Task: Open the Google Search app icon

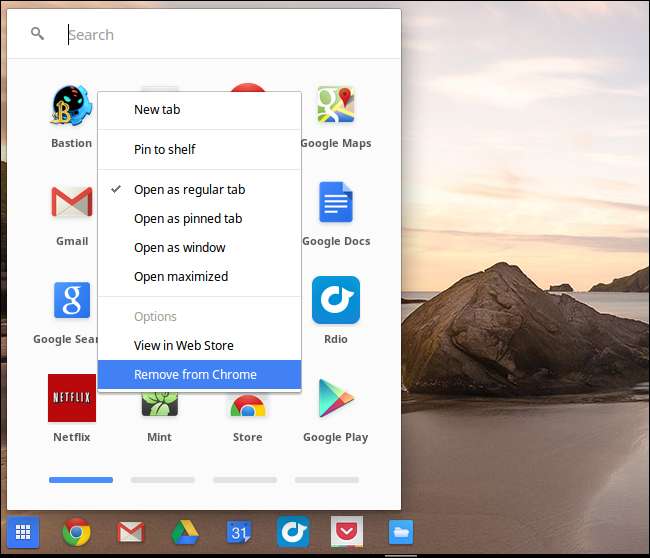Action: pos(71,301)
